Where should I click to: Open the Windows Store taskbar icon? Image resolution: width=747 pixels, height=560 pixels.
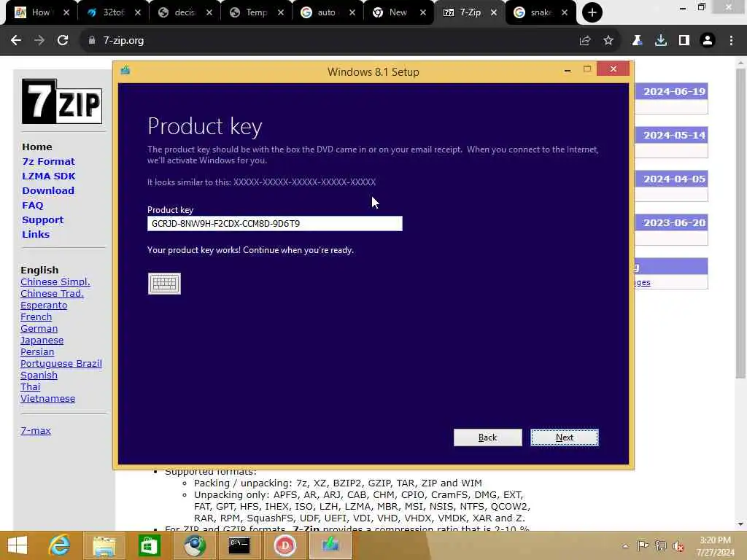tap(149, 545)
